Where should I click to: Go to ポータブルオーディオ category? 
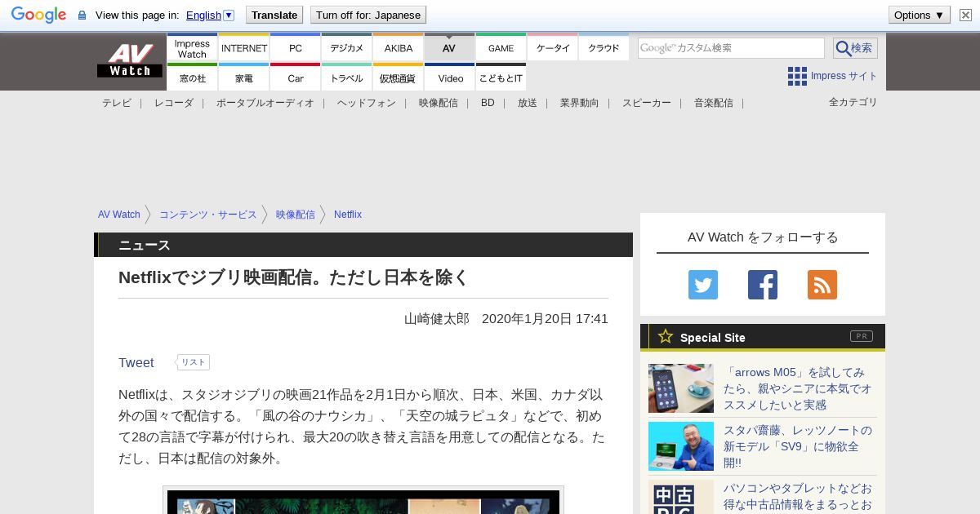[265, 103]
